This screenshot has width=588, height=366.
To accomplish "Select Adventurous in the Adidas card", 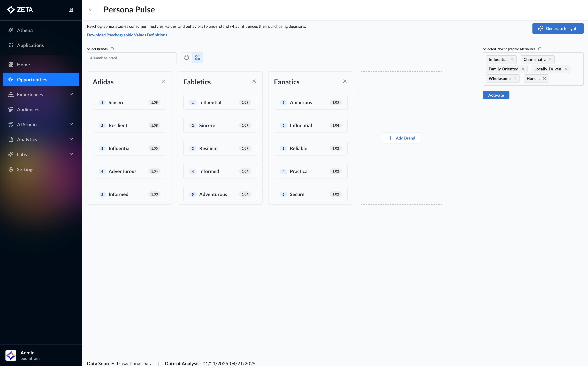I will click(x=129, y=171).
